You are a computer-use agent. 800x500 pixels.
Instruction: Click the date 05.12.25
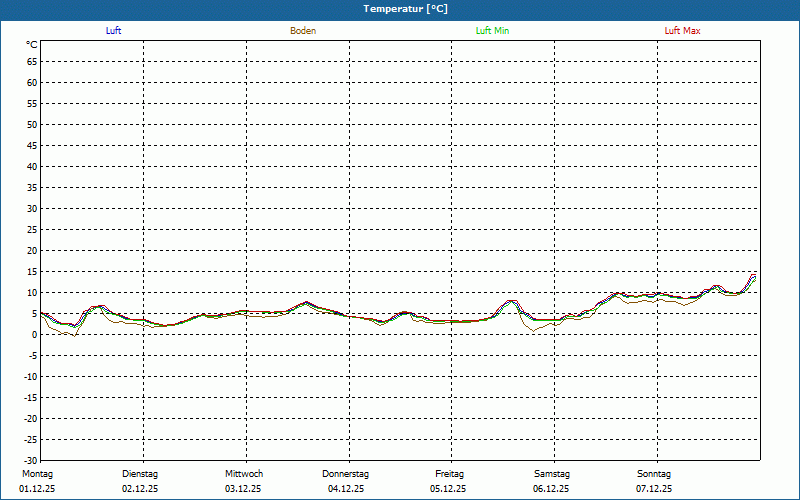(448, 489)
